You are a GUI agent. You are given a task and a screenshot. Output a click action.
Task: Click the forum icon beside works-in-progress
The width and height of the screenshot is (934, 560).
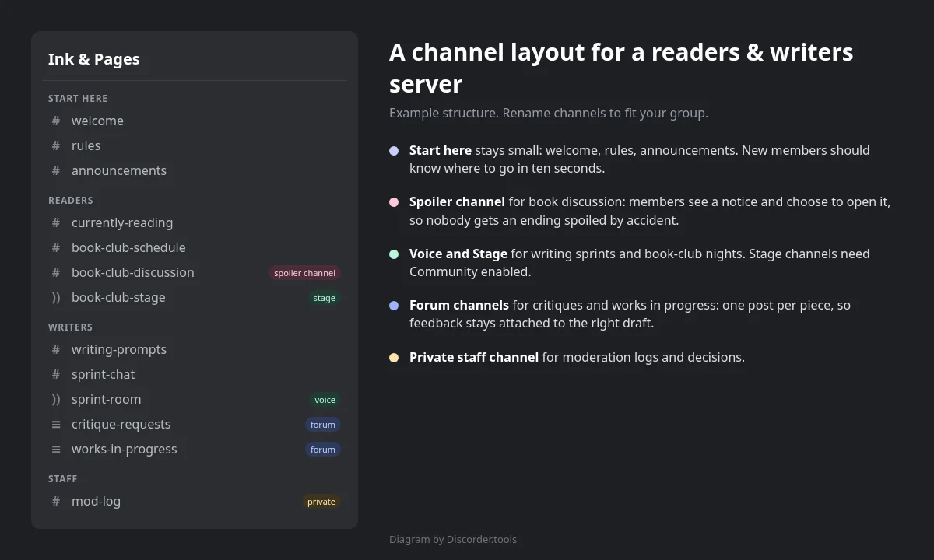(x=56, y=449)
